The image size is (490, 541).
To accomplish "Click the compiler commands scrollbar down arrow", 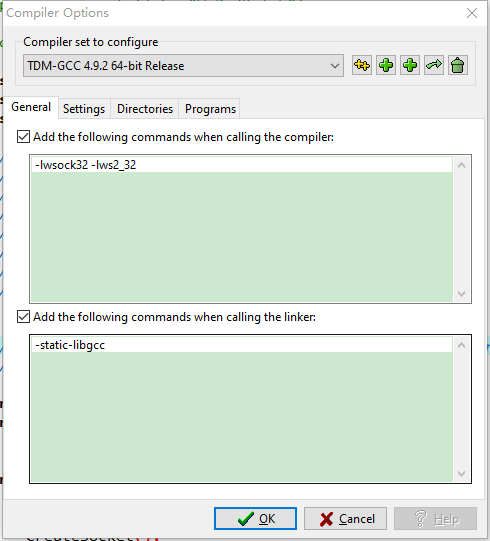I will pyautogui.click(x=462, y=294).
